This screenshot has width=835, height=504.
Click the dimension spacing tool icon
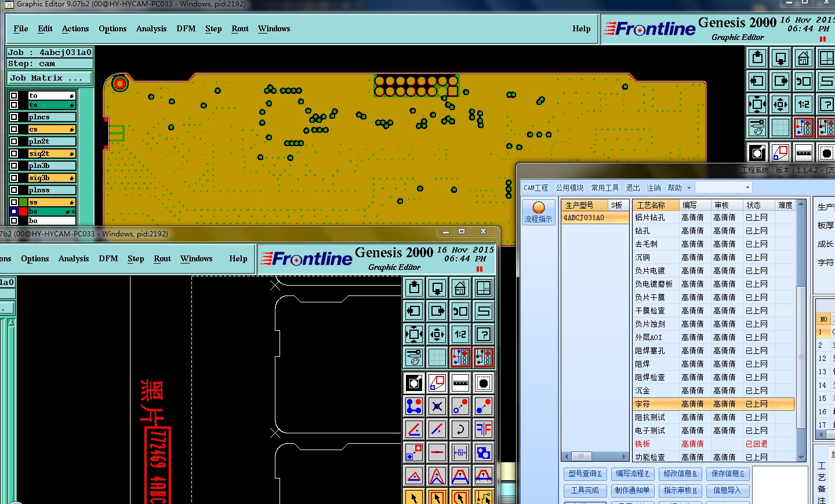(460, 452)
